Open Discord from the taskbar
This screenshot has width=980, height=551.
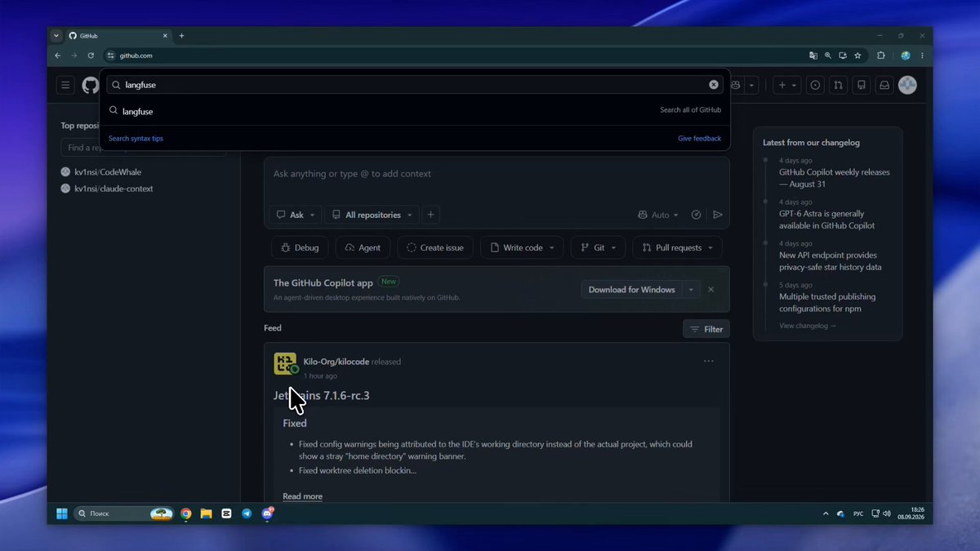coord(267,513)
